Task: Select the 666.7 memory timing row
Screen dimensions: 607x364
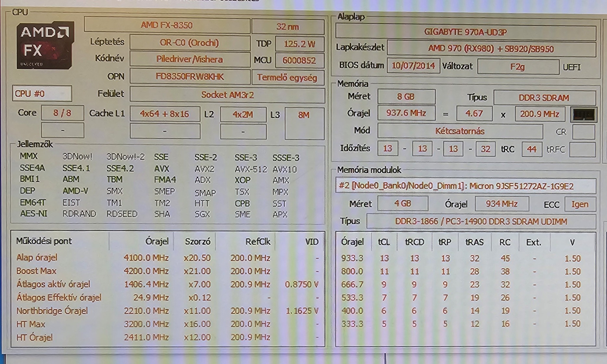Action: pos(466,285)
